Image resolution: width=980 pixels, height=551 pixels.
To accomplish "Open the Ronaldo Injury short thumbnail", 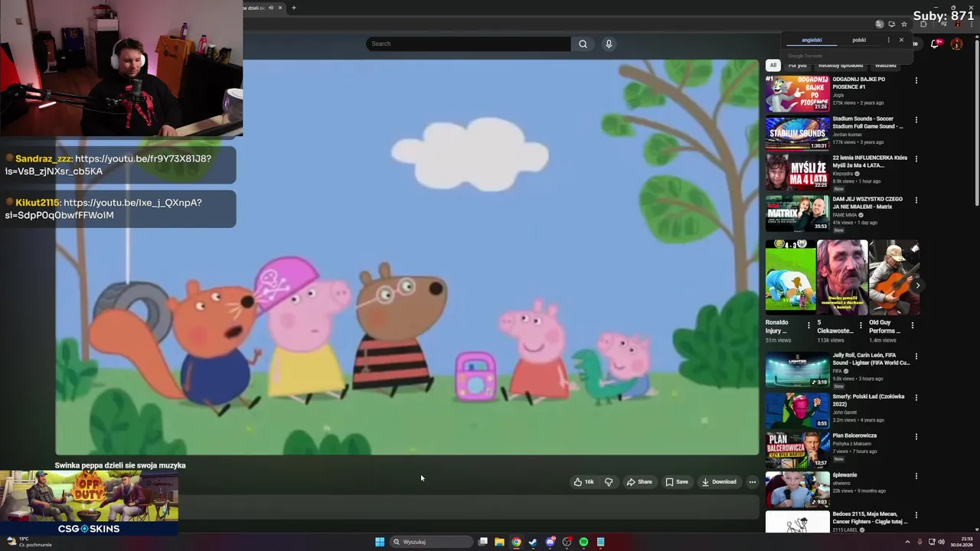I will coord(790,277).
